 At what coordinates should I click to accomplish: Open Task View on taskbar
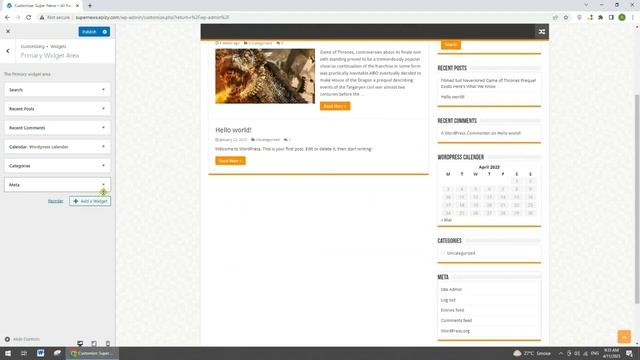click(24, 353)
